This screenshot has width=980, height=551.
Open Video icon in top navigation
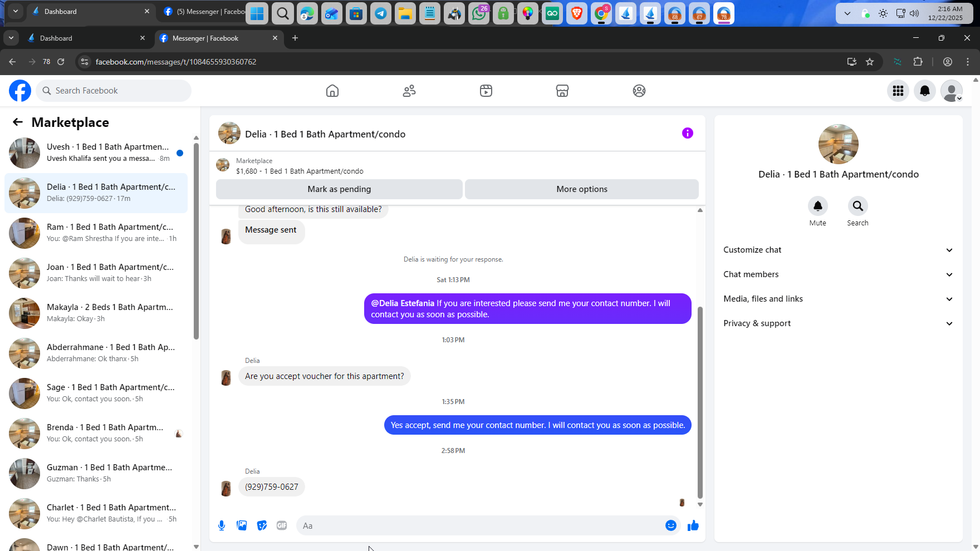click(x=486, y=91)
